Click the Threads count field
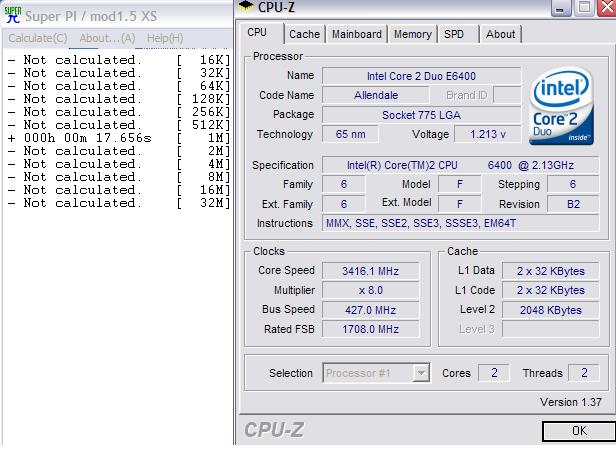 pos(584,372)
